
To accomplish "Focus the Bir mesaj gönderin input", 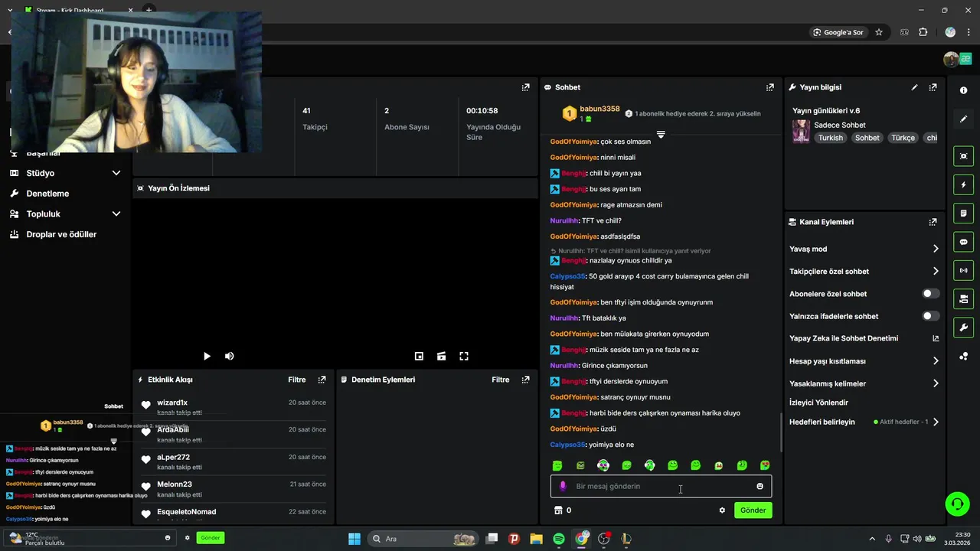I will click(x=661, y=486).
